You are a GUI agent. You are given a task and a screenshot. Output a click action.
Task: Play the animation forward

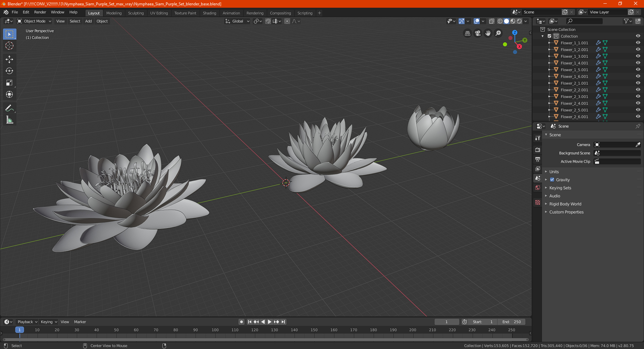point(269,322)
